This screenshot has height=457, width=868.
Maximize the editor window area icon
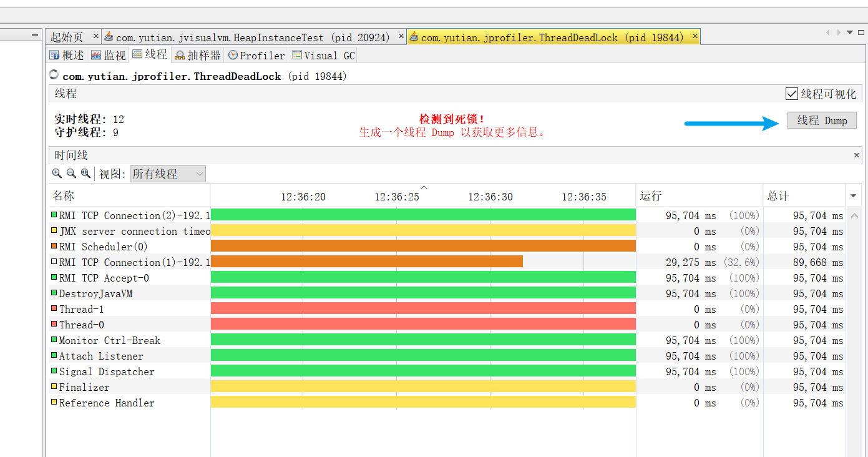(x=861, y=32)
